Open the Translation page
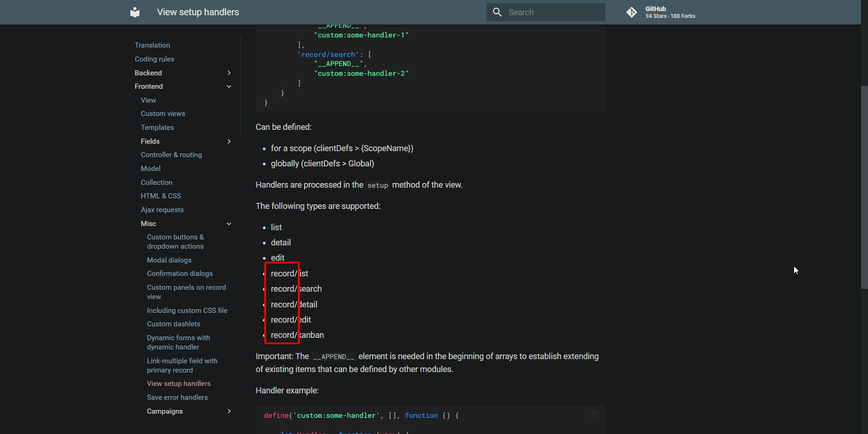The width and height of the screenshot is (868, 434). (152, 45)
